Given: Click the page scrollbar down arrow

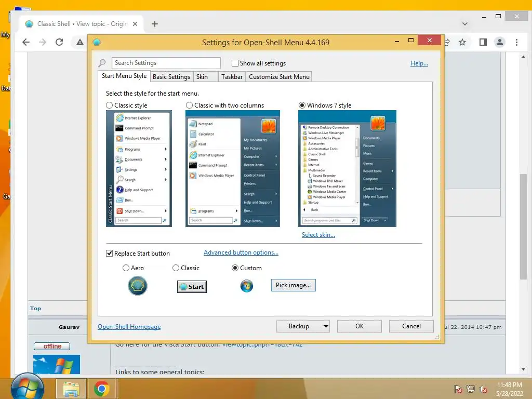Looking at the screenshot, I should 523,369.
